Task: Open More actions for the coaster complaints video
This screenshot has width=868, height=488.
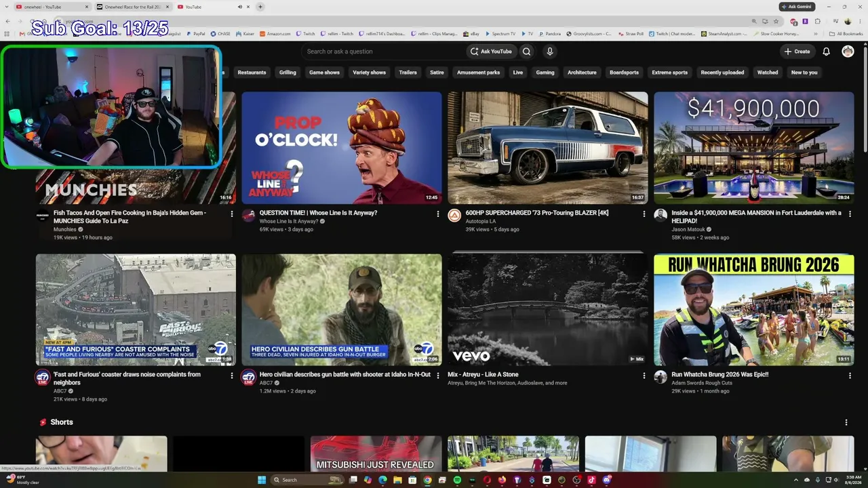Action: click(x=232, y=375)
